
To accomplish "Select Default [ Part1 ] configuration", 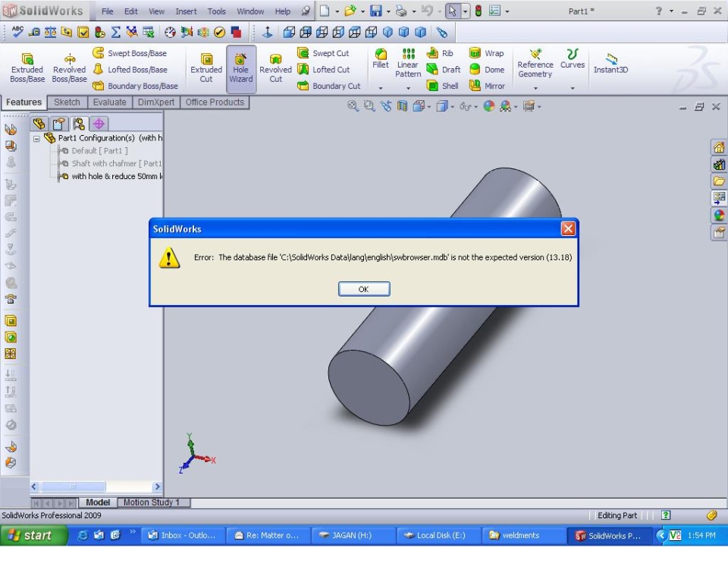I will 99,150.
